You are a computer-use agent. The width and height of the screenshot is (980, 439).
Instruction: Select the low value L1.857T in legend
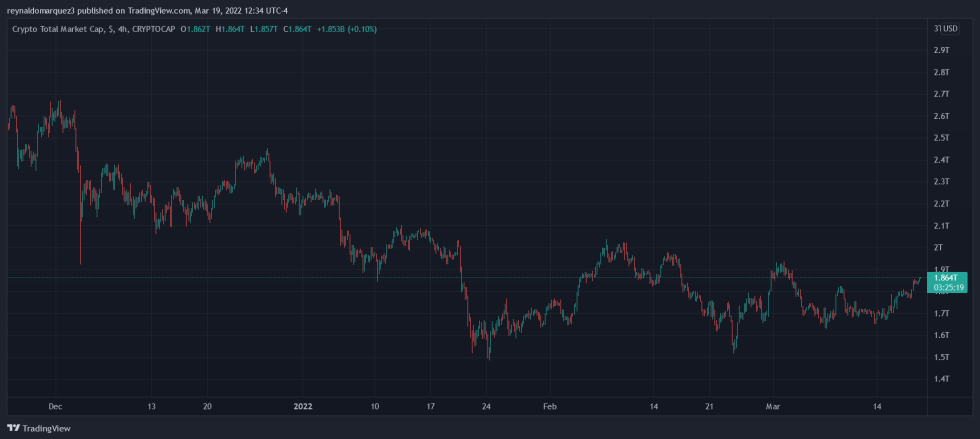[263, 29]
